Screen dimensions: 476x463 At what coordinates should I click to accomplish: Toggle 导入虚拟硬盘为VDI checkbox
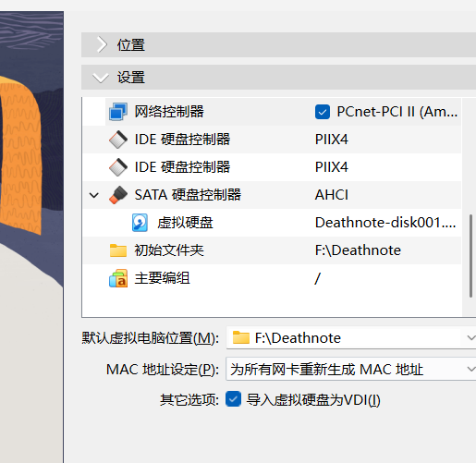tap(233, 399)
